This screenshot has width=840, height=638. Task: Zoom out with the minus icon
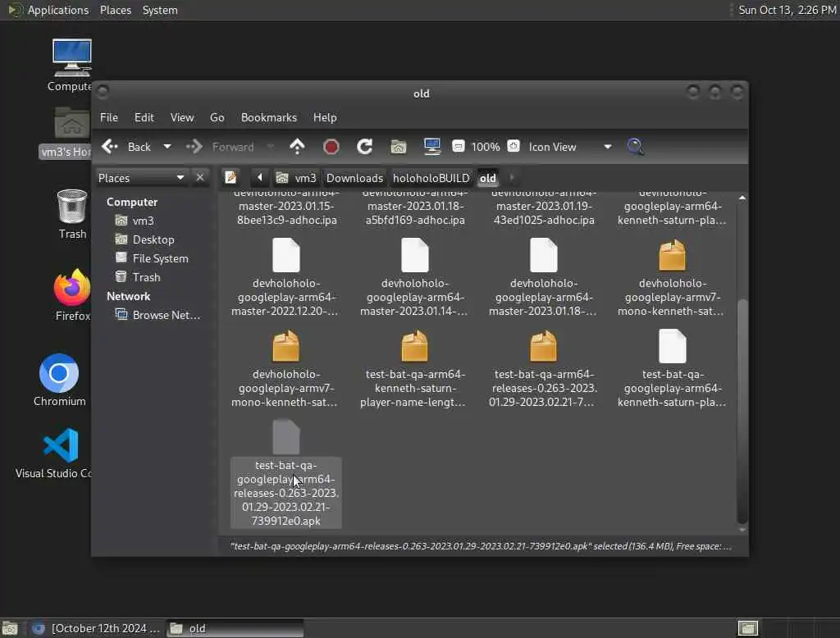pos(458,146)
